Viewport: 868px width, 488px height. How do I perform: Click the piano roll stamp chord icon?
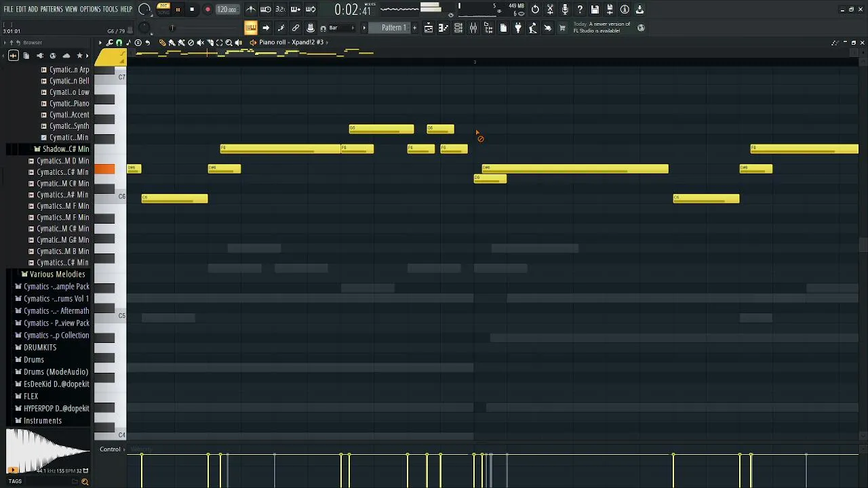pyautogui.click(x=138, y=42)
